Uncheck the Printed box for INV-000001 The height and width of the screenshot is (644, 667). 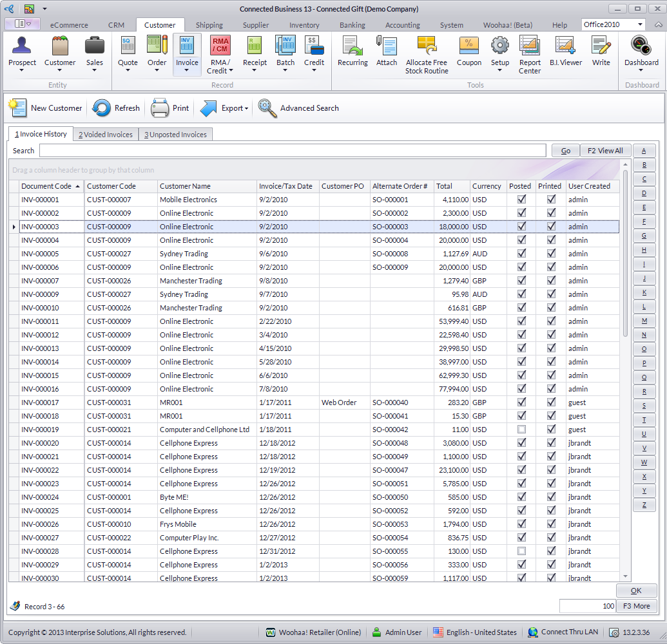[x=551, y=200]
